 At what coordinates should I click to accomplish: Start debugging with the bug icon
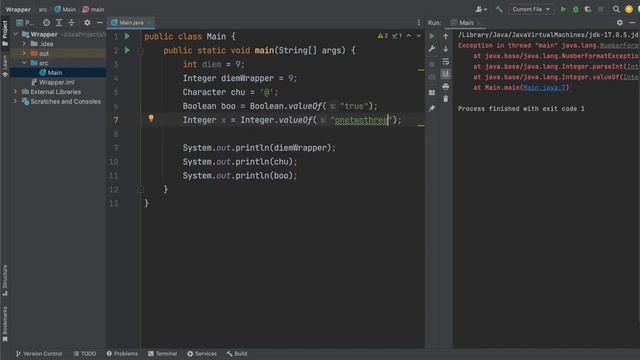click(x=576, y=9)
